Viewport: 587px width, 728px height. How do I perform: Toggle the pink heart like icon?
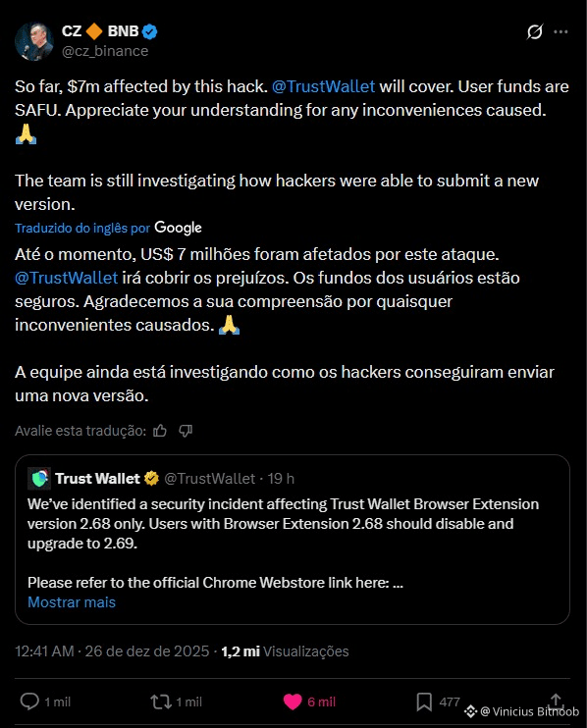point(293,702)
